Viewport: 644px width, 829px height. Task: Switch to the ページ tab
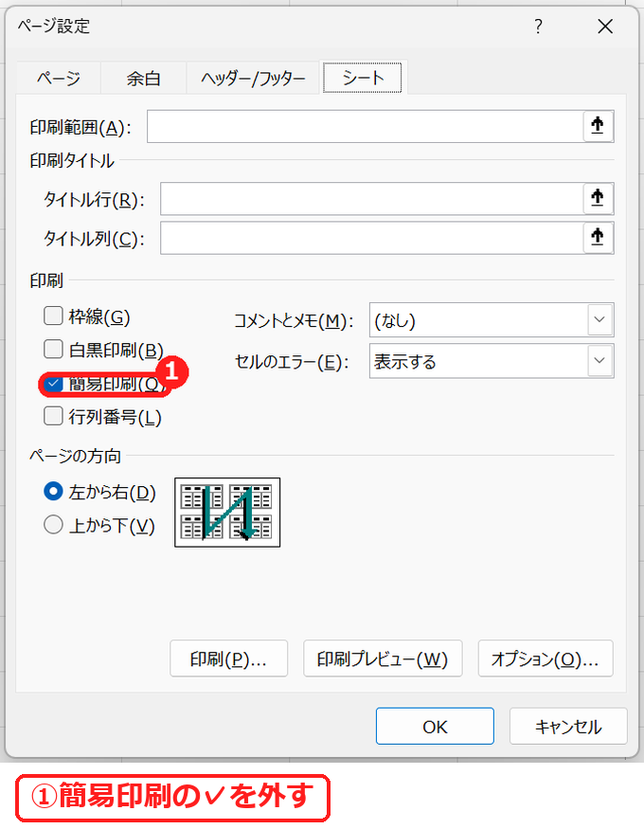(x=58, y=79)
